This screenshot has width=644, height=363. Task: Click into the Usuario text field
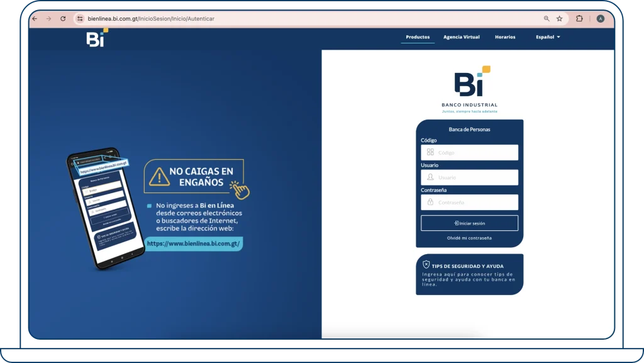475,177
